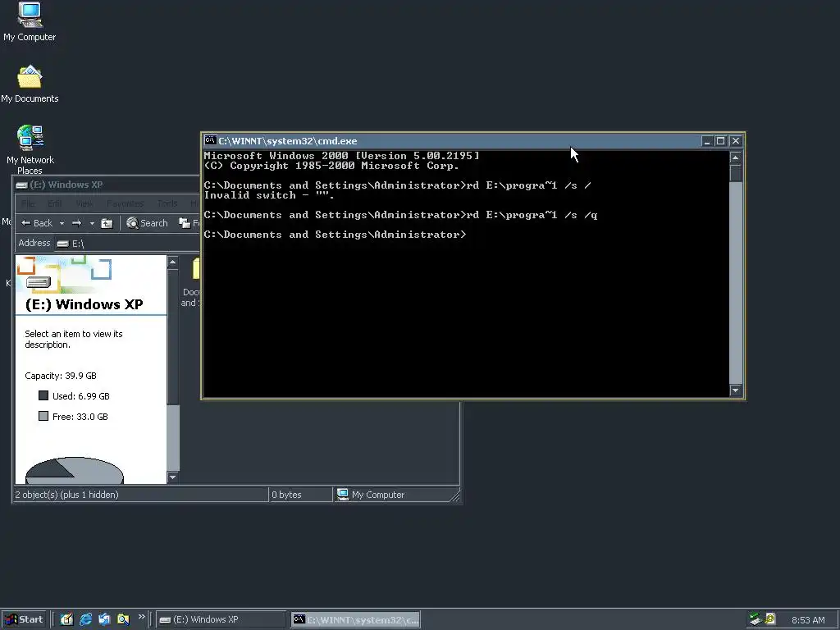Launch Internet Explorer from quick launch
Viewport: 840px width, 630px height.
[85, 619]
